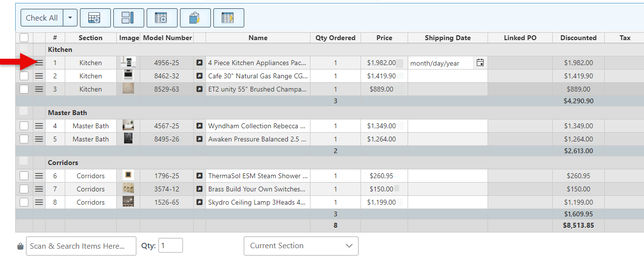Open item link arrow for Skydro Ceiling Lamp
The height and width of the screenshot is (258, 644).
[x=200, y=202]
